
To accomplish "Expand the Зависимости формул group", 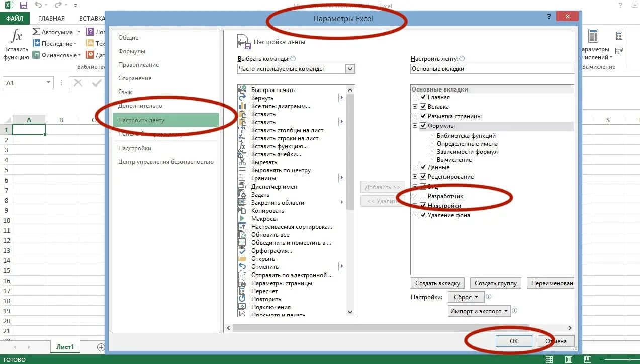I will tap(432, 151).
